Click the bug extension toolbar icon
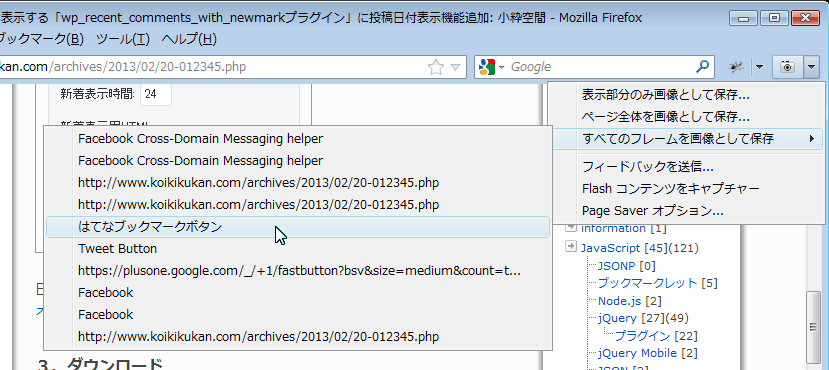829x370 pixels. [736, 67]
